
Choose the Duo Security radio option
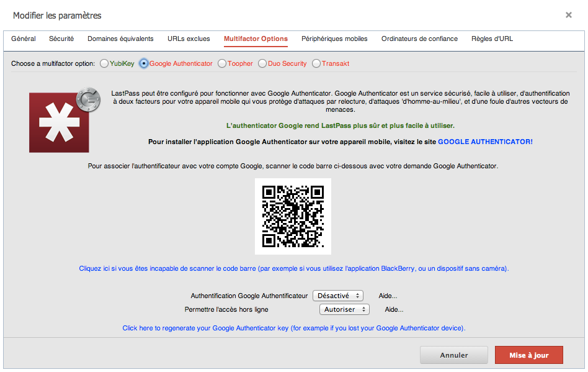point(262,63)
